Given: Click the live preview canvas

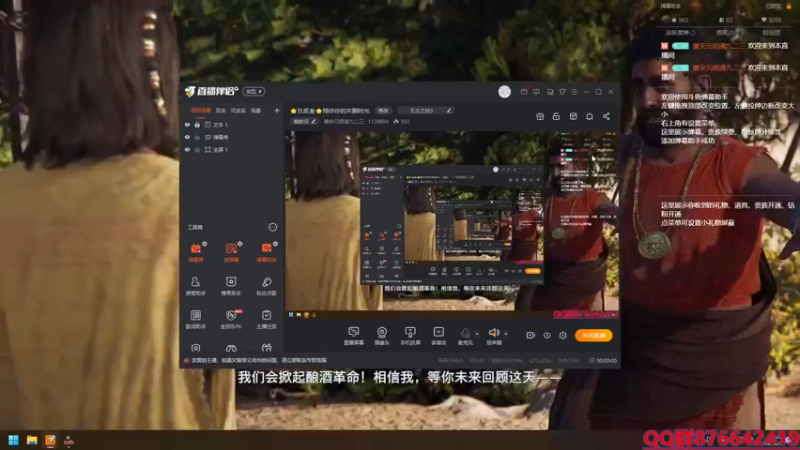Looking at the screenshot, I should click(451, 225).
